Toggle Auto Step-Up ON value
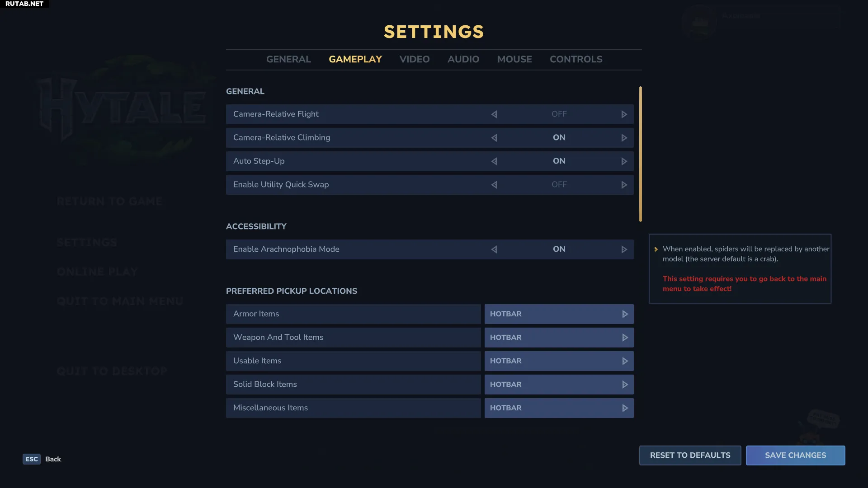The width and height of the screenshot is (868, 488). [559, 161]
